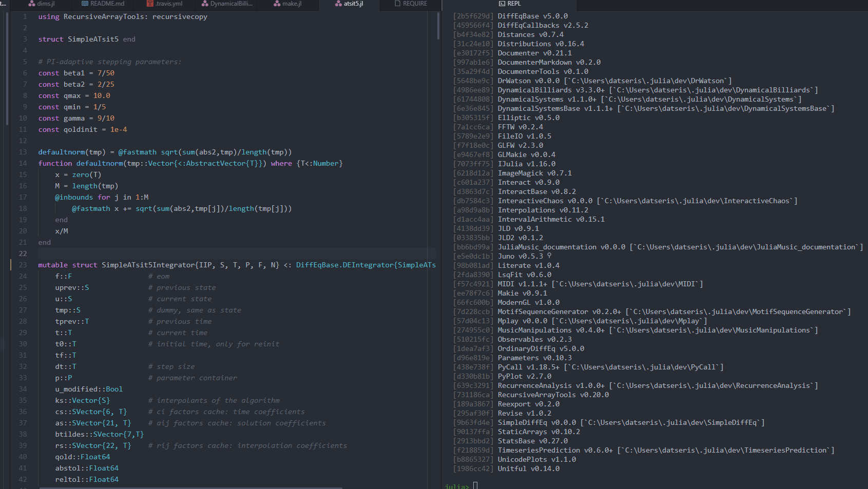Click the Travis CI icon on the .travis.yml tab

point(149,4)
